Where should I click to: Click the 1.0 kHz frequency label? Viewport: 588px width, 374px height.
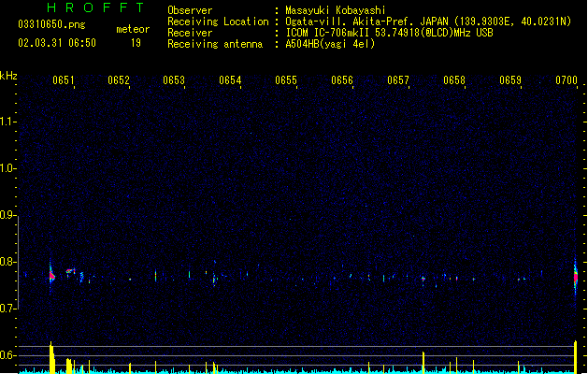pyautogui.click(x=7, y=168)
